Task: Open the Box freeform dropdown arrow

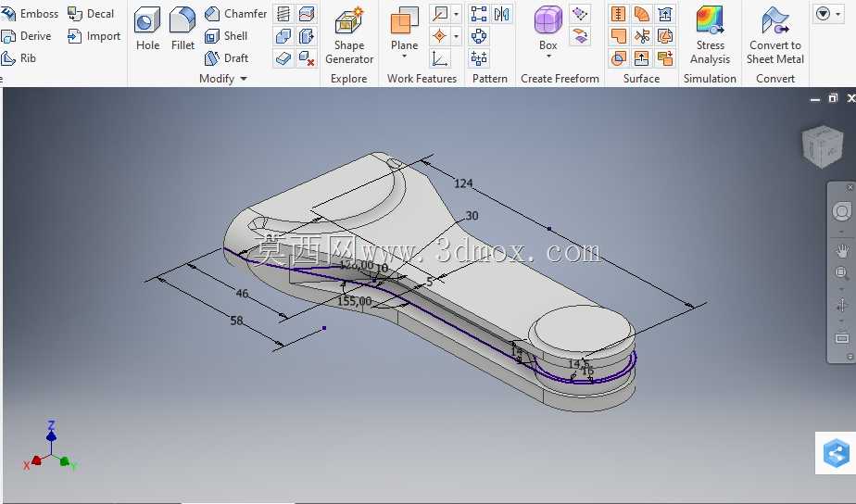Action: (x=548, y=57)
